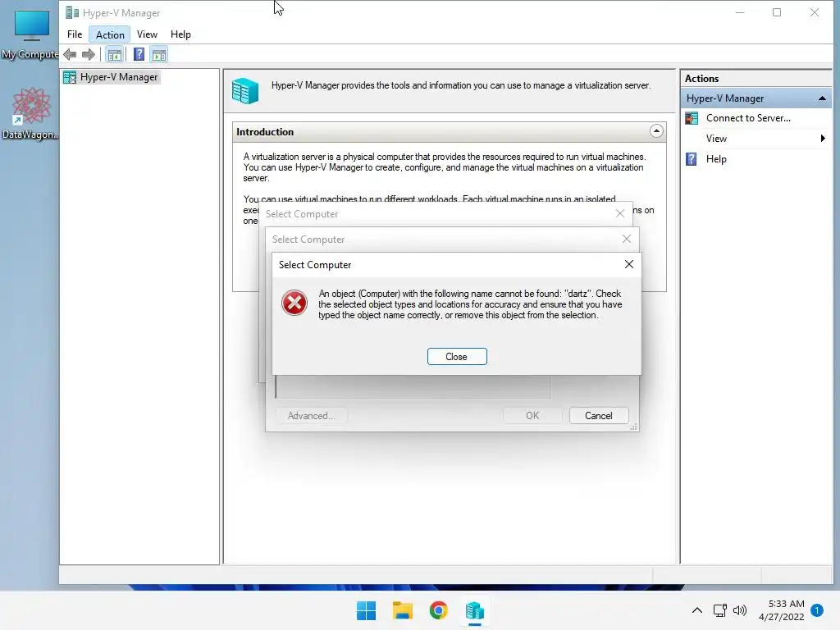
Task: Open File Explorer from the taskbar
Action: [x=402, y=610]
